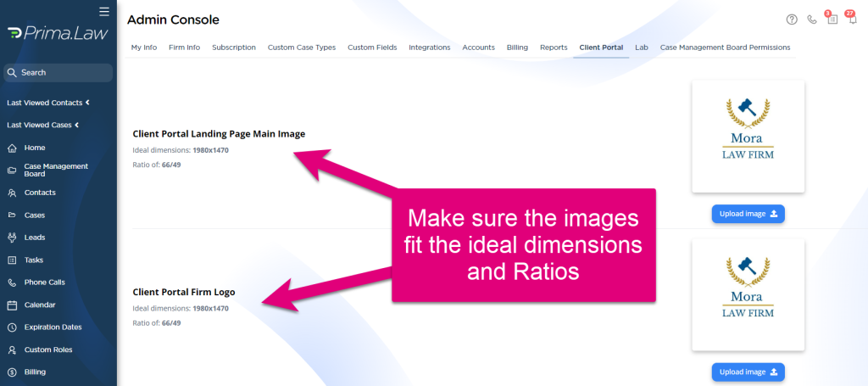Open the Integrations tab
868x386 pixels.
[430, 48]
